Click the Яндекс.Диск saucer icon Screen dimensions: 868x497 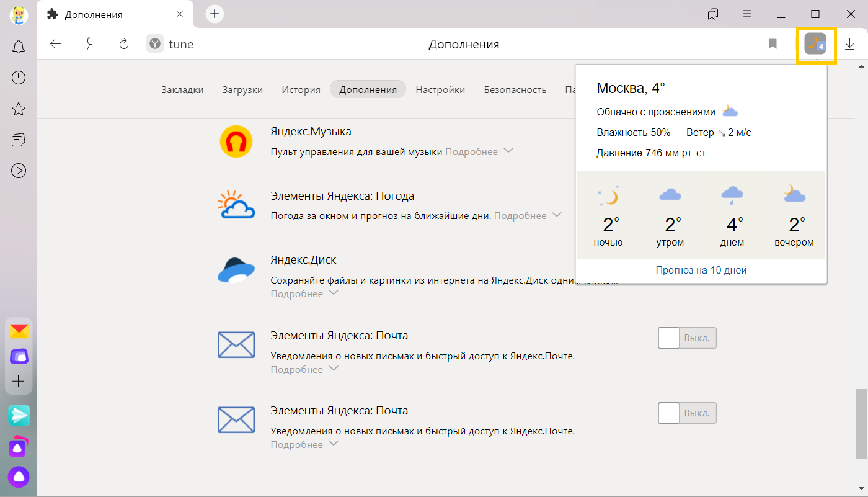tap(236, 270)
